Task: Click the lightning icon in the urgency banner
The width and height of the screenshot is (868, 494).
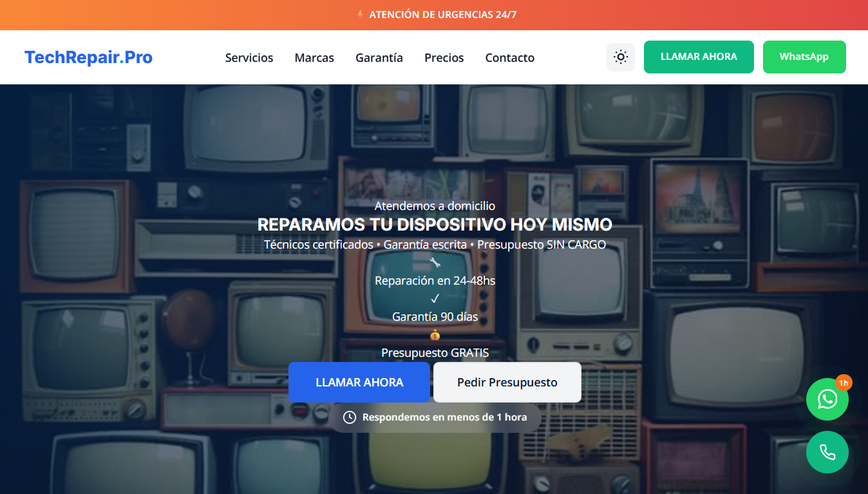Action: (x=360, y=14)
